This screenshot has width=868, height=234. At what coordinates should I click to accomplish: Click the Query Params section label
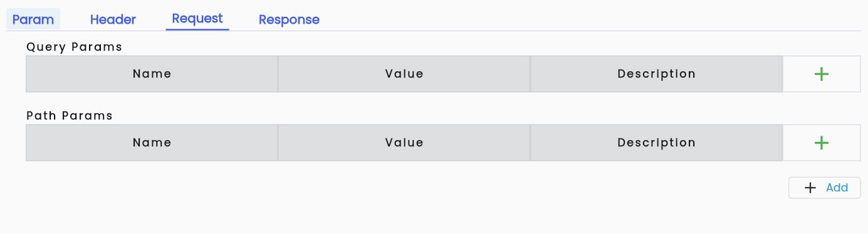coord(74,47)
